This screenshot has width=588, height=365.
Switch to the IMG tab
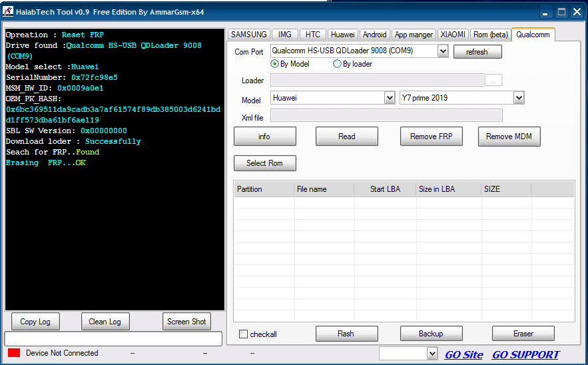tap(284, 35)
